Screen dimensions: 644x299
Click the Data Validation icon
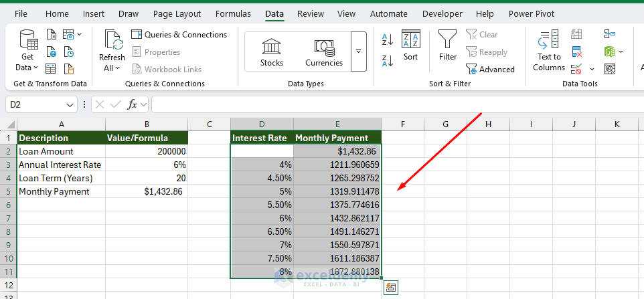click(577, 69)
